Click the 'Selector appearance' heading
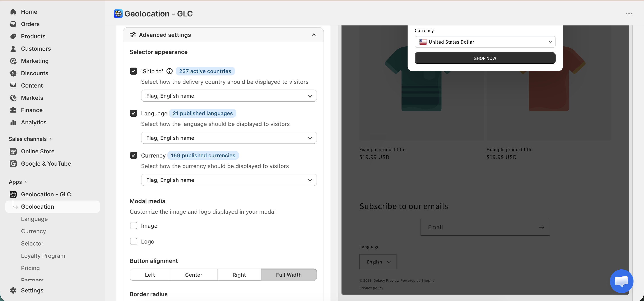 (159, 52)
